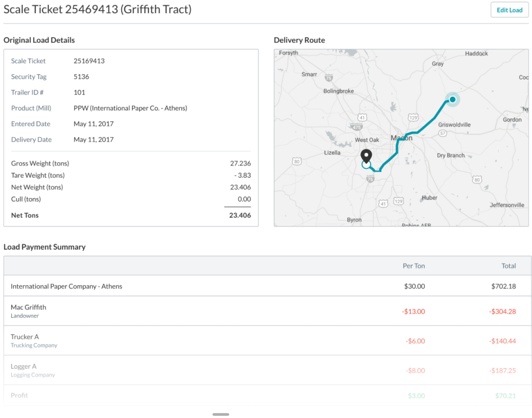Viewport: 532px width, 418px height.
Task: Click the gray drag handle at the bottom
Action: click(221, 414)
